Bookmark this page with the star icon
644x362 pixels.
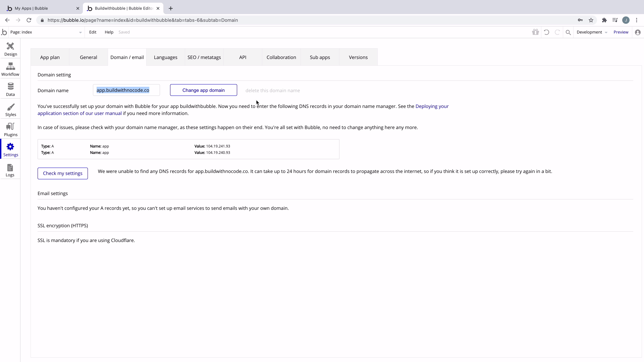pyautogui.click(x=591, y=20)
